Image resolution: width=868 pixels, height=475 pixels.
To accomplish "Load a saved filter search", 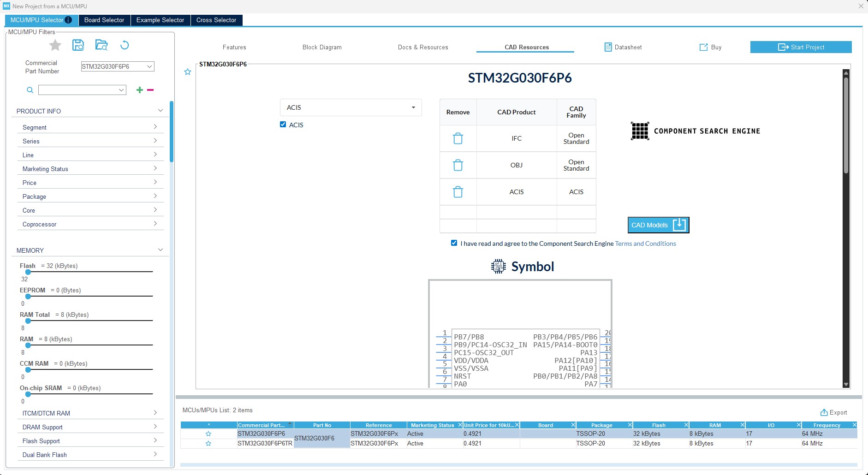I will (101, 45).
